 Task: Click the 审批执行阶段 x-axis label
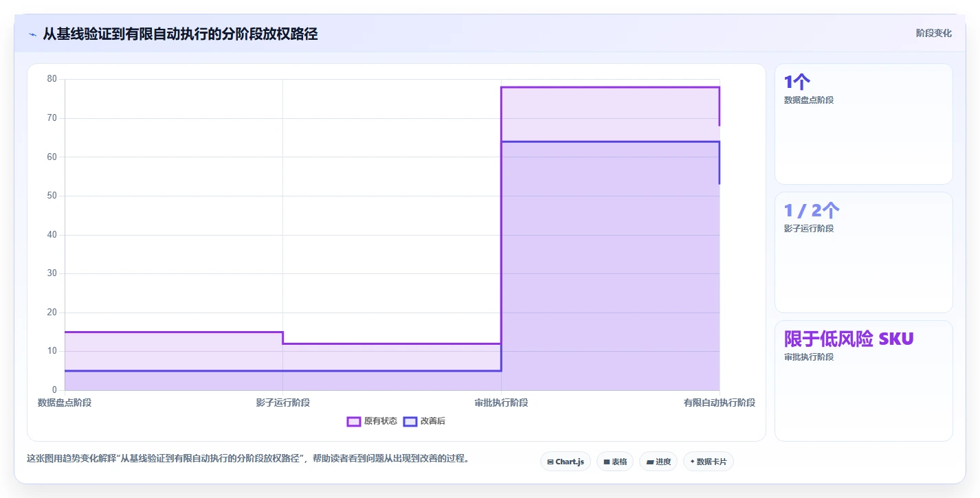click(x=501, y=403)
